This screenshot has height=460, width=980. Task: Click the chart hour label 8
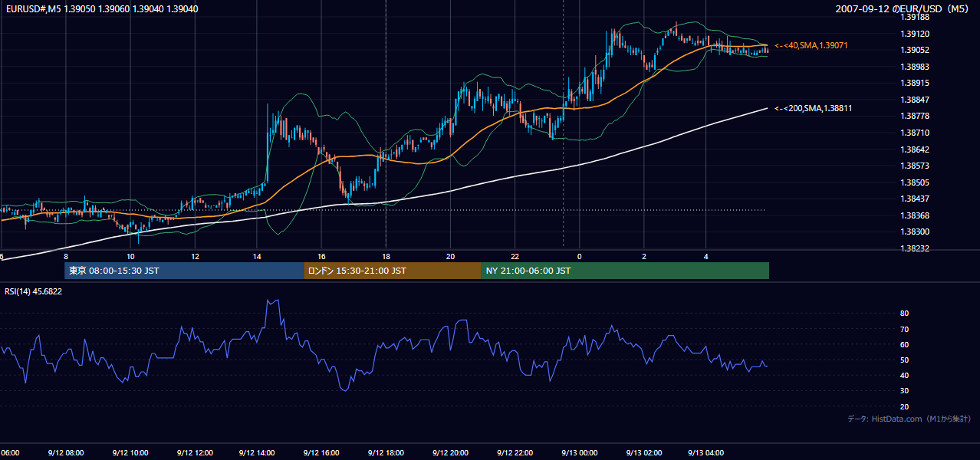tap(66, 257)
